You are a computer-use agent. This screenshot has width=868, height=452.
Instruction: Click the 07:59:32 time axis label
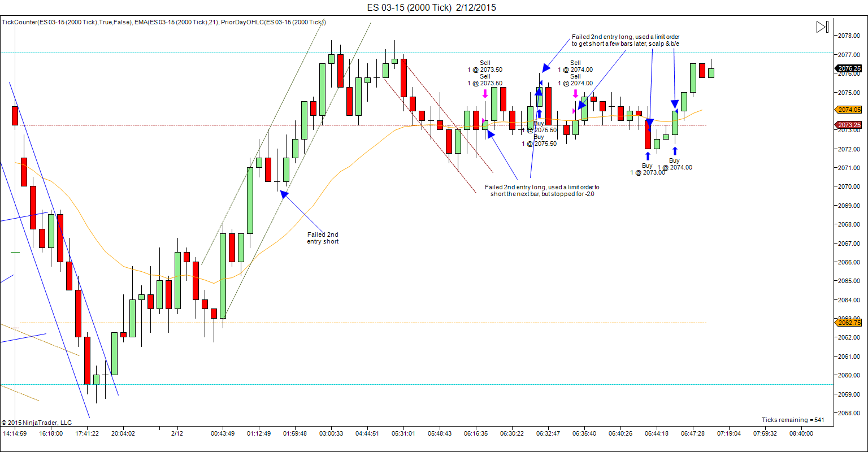pyautogui.click(x=765, y=434)
